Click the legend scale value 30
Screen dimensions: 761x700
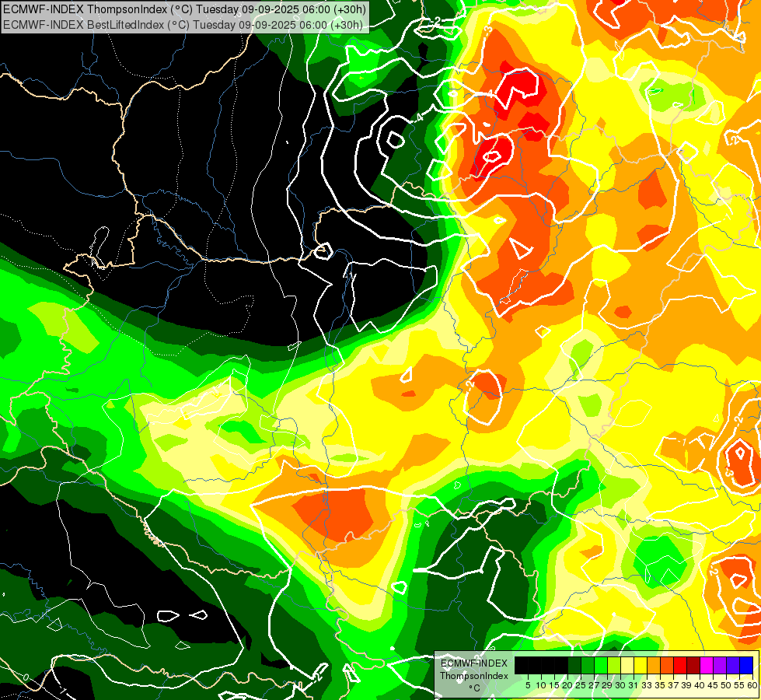point(621,685)
